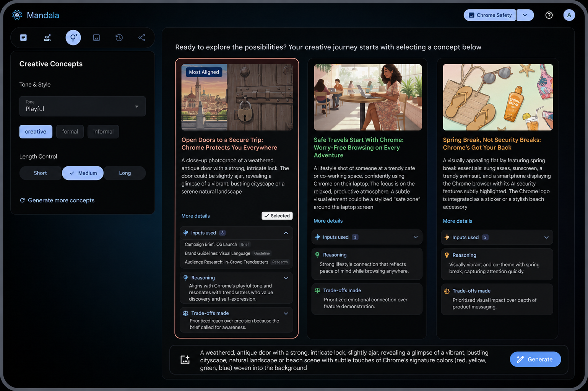The height and width of the screenshot is (391, 588).
Task: Open the Chrome Safety project dropdown arrow
Action: pos(525,15)
